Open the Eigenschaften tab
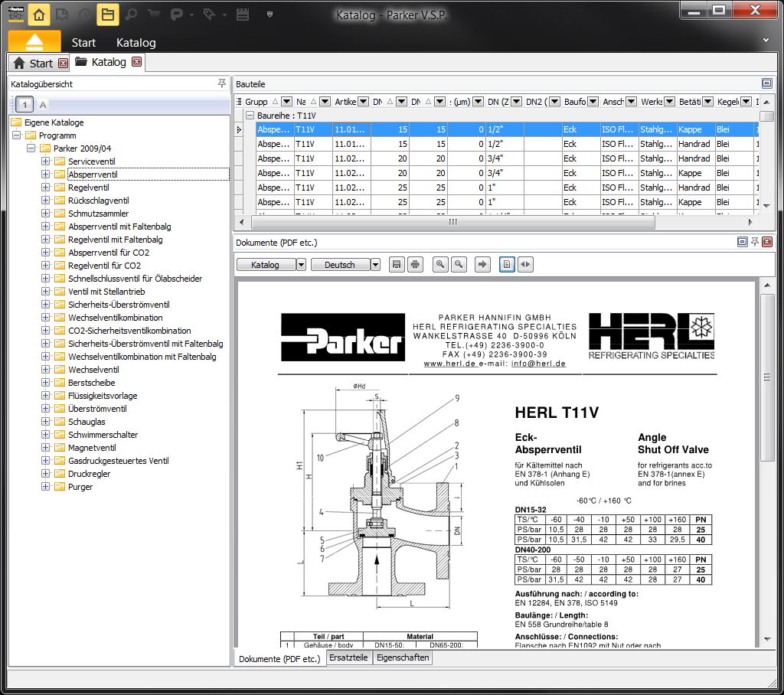This screenshot has width=784, height=695. (402, 657)
